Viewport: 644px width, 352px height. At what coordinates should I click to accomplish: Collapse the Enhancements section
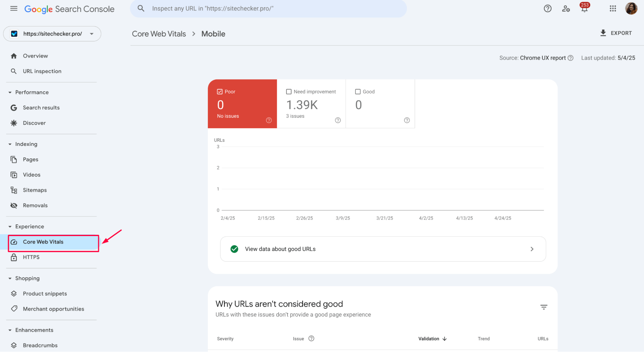coord(10,330)
